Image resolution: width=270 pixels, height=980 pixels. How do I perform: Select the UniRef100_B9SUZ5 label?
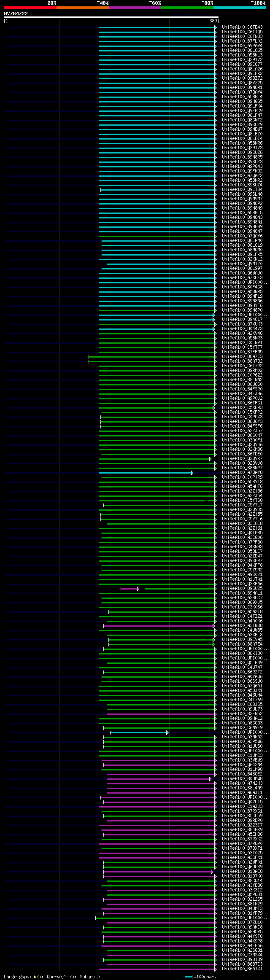[242, 589]
